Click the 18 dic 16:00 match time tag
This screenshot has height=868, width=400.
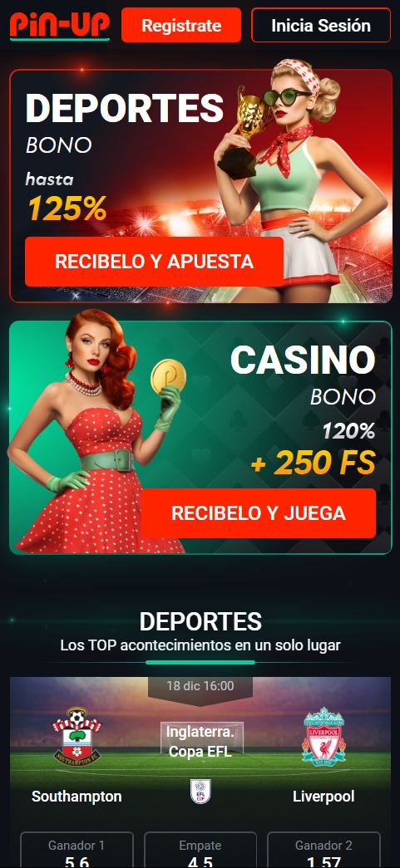pos(200,686)
